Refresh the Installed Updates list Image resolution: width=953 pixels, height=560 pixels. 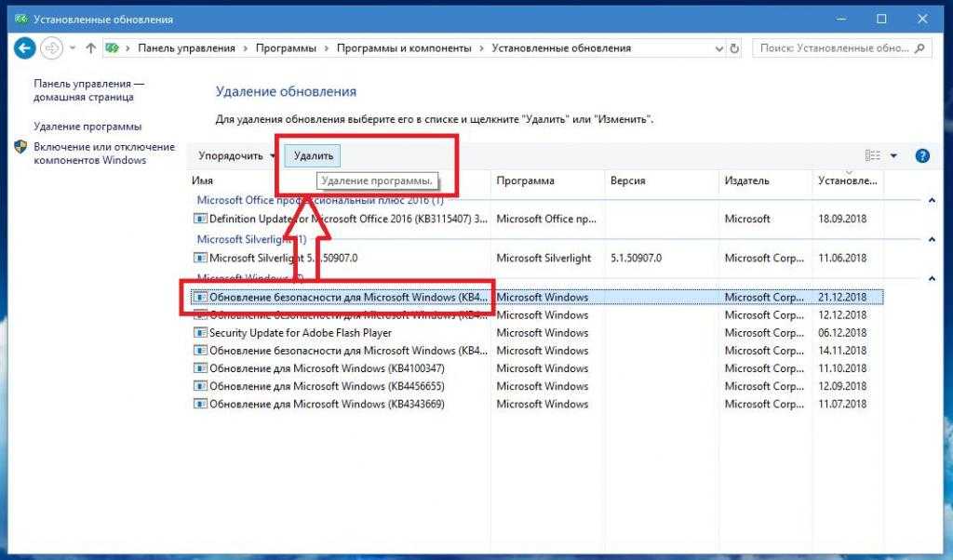pos(735,47)
